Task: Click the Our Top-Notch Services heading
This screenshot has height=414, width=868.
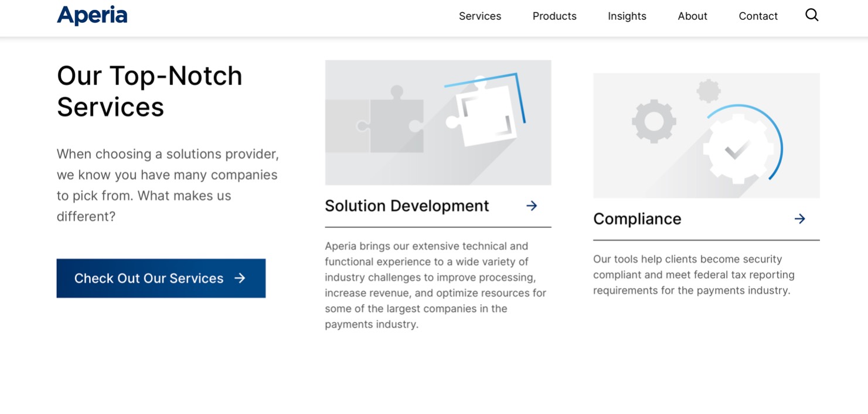Action: [x=149, y=91]
